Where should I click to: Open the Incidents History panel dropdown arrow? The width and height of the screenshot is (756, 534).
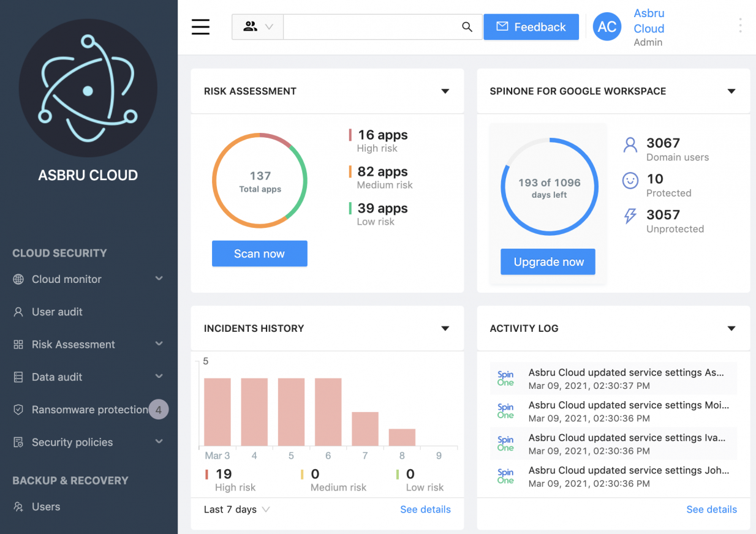pyautogui.click(x=445, y=328)
